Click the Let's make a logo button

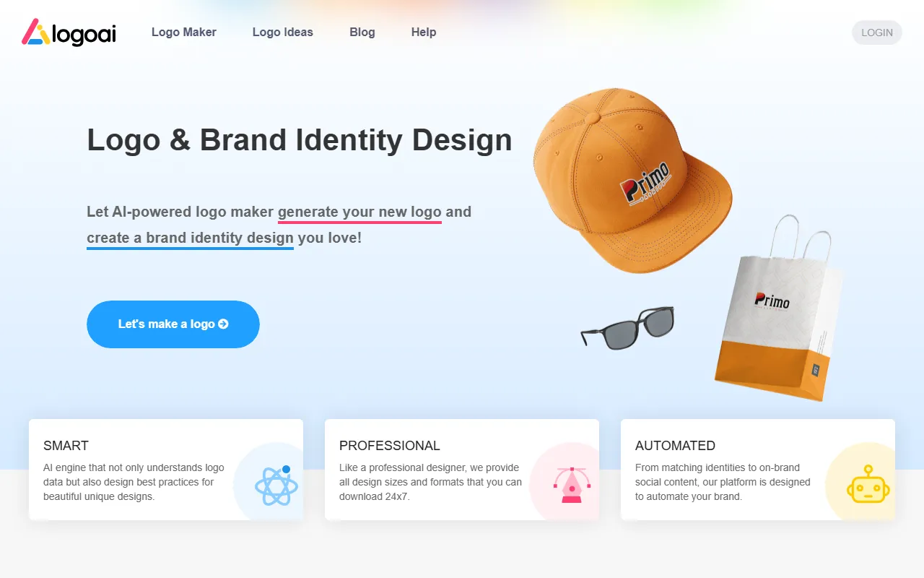(x=173, y=324)
